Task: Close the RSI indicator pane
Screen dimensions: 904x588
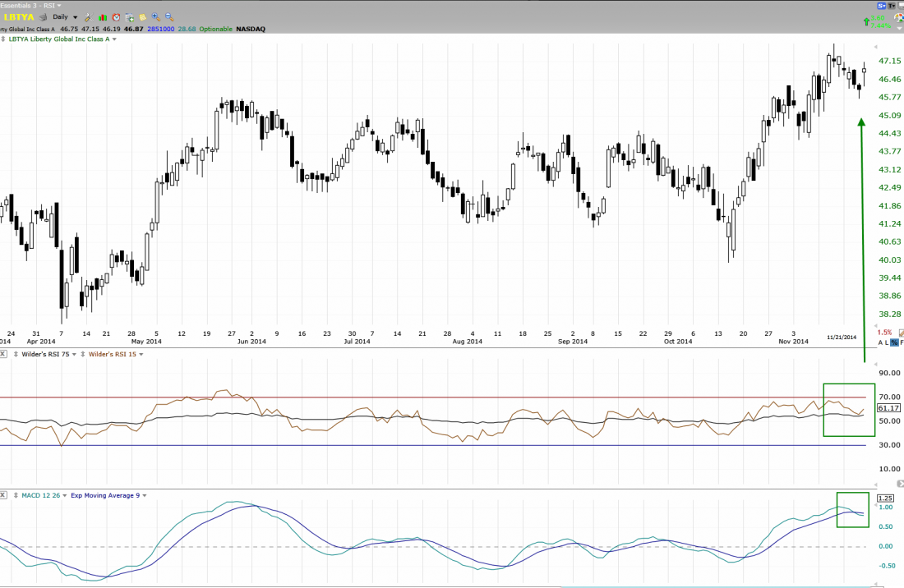Action: pyautogui.click(x=3, y=354)
